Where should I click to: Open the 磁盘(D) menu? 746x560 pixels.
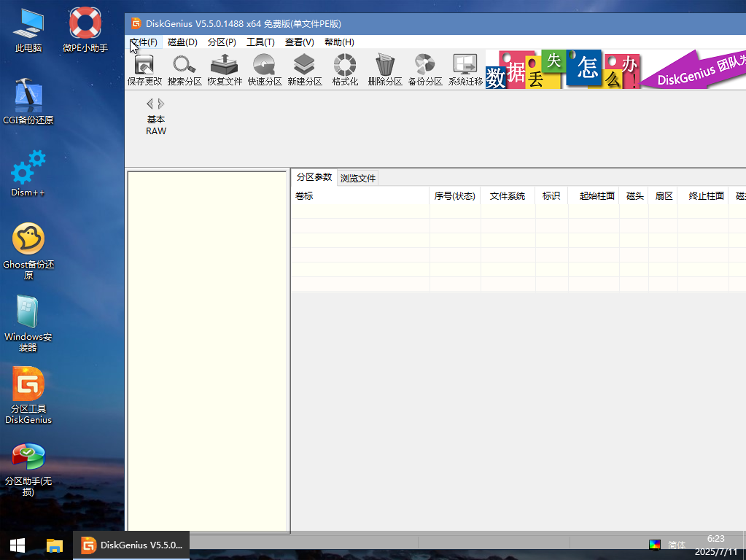coord(183,42)
